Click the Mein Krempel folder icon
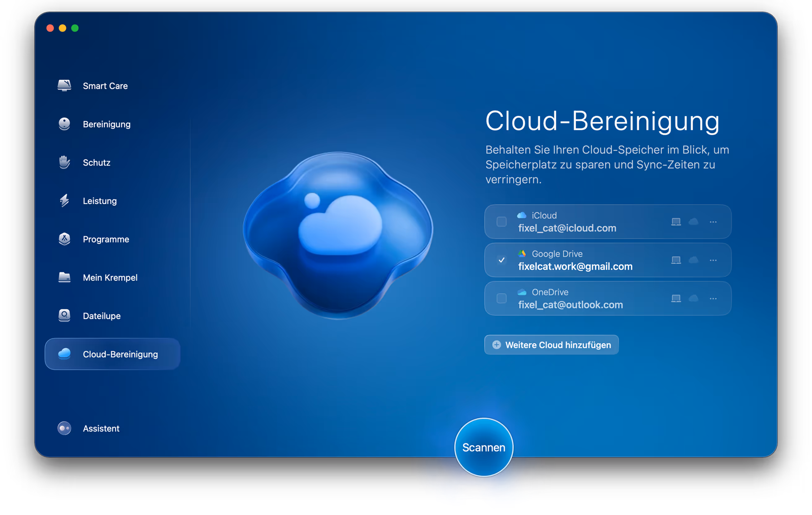 pyautogui.click(x=64, y=277)
